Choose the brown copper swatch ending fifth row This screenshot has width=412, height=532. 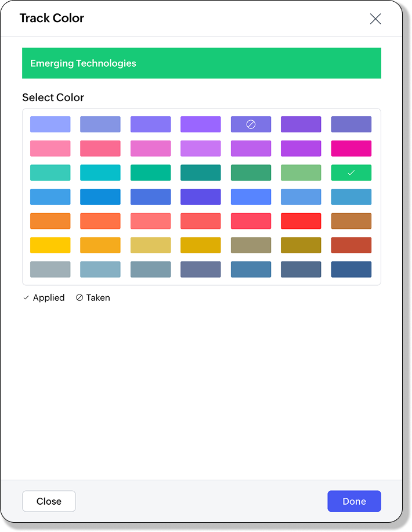(x=351, y=221)
